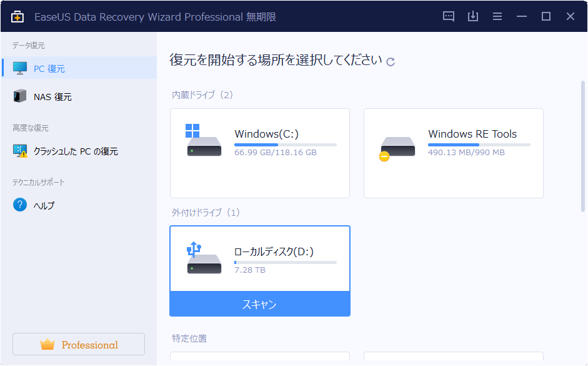Click the blue question mark help icon
588x366 pixels.
click(20, 205)
